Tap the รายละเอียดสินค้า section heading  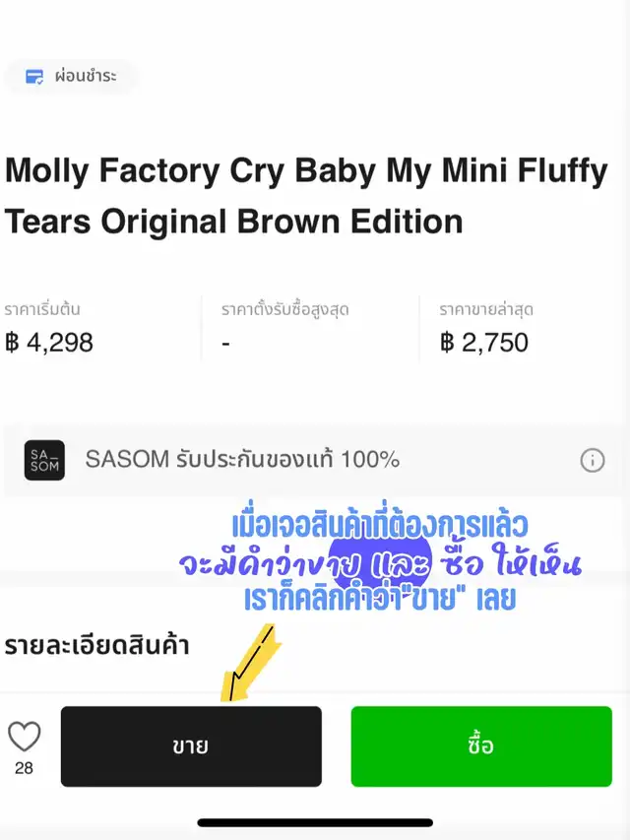tap(97, 646)
